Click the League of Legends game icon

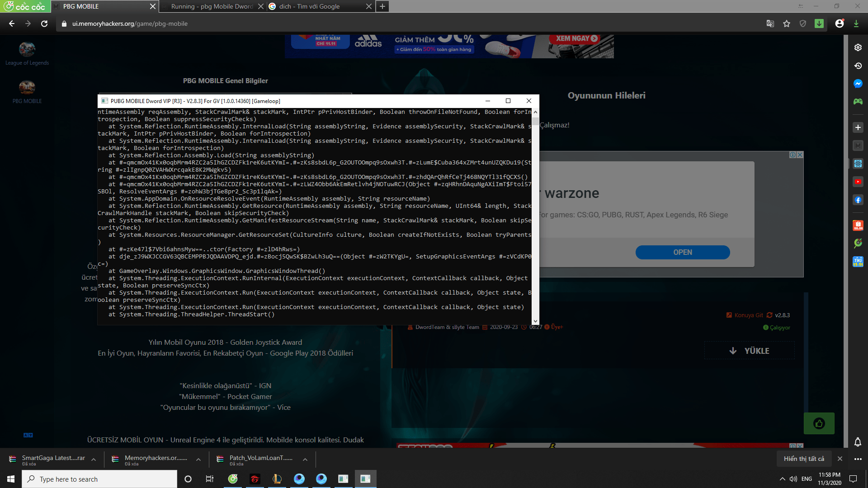27,49
